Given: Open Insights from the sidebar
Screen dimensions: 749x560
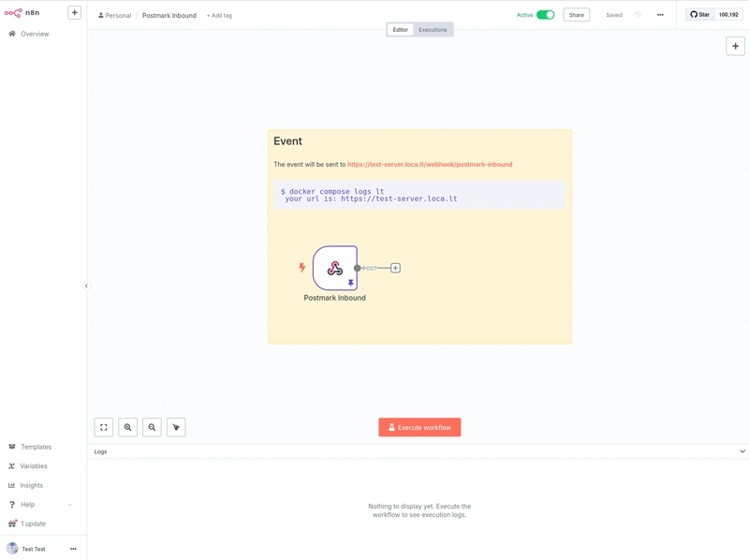Looking at the screenshot, I should click(32, 485).
